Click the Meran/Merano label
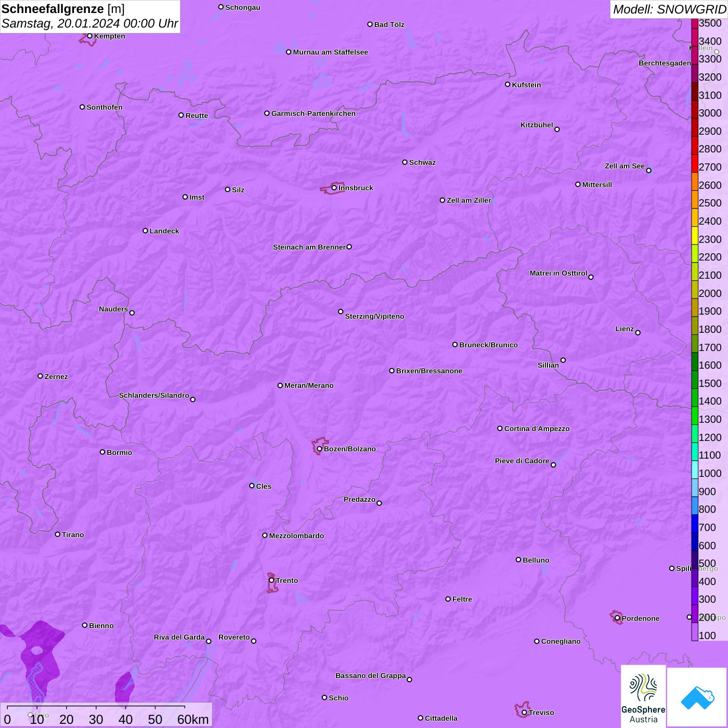This screenshot has width=728, height=728. [x=309, y=385]
